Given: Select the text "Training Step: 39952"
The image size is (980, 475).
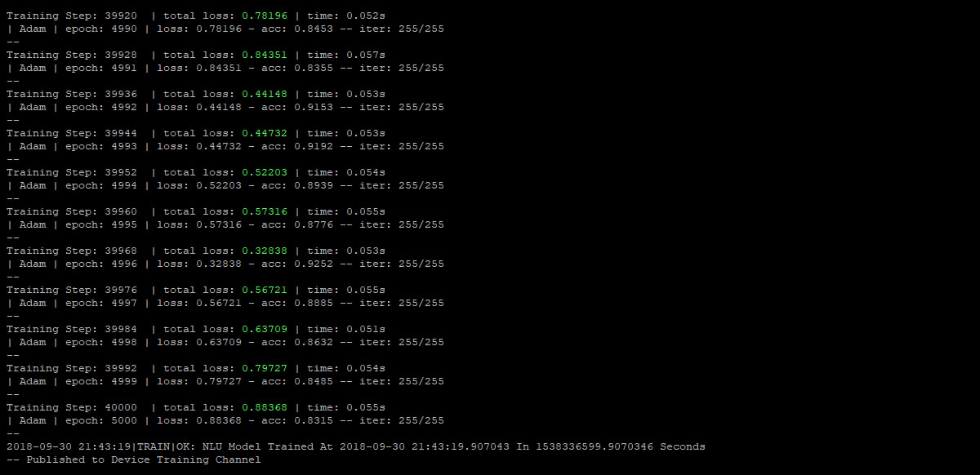Looking at the screenshot, I should (x=72, y=172).
